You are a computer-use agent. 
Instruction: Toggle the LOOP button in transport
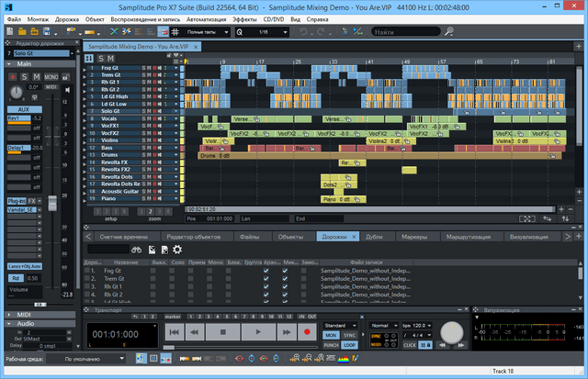click(x=349, y=345)
